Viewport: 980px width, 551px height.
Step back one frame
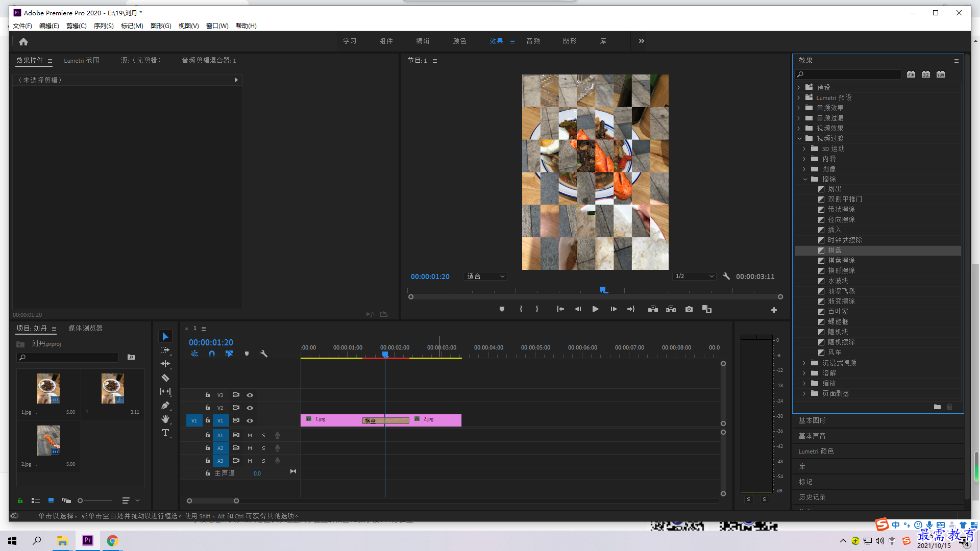578,309
